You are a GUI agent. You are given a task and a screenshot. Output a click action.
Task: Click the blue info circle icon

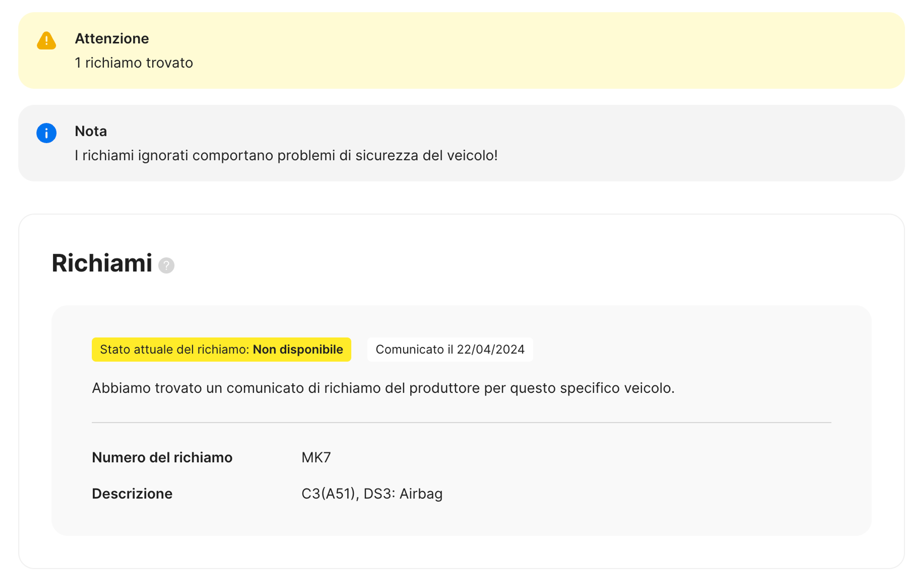[46, 133]
